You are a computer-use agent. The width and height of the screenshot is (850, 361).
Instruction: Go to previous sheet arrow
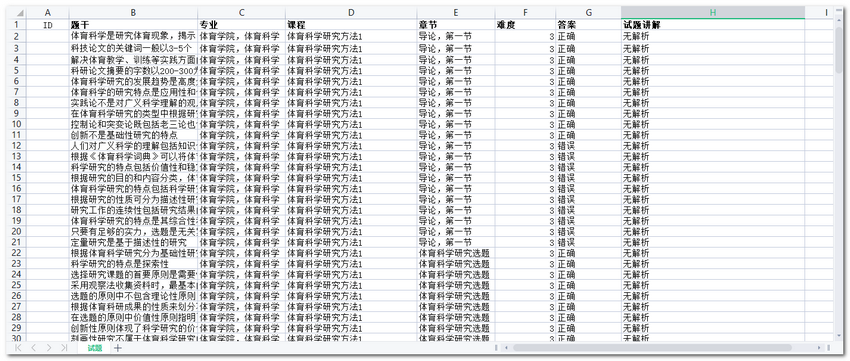[34, 348]
